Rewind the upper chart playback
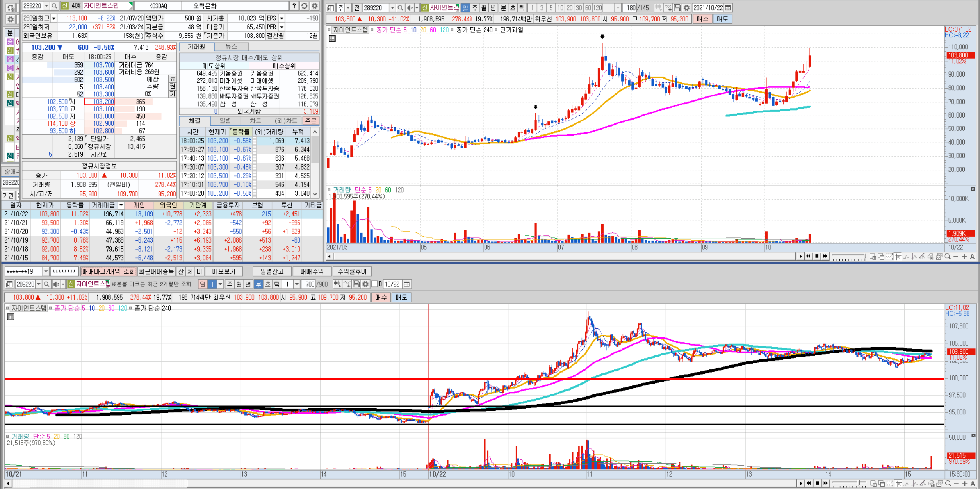 pyautogui.click(x=809, y=257)
